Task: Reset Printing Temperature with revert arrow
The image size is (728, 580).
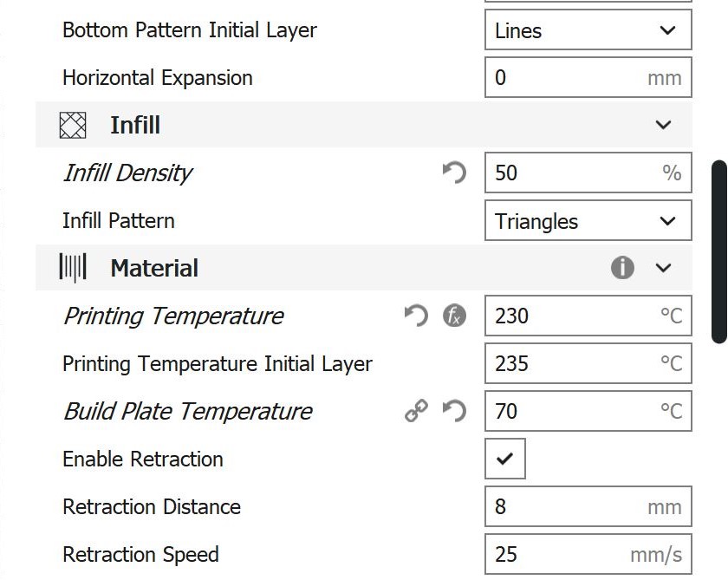Action: coord(417,316)
